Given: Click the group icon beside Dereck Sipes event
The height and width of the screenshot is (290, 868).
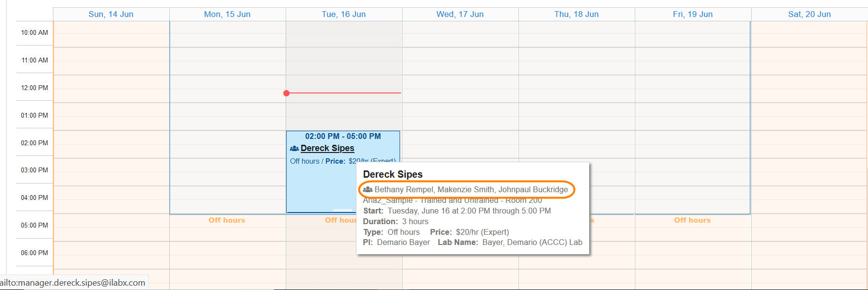Looking at the screenshot, I should [x=294, y=149].
